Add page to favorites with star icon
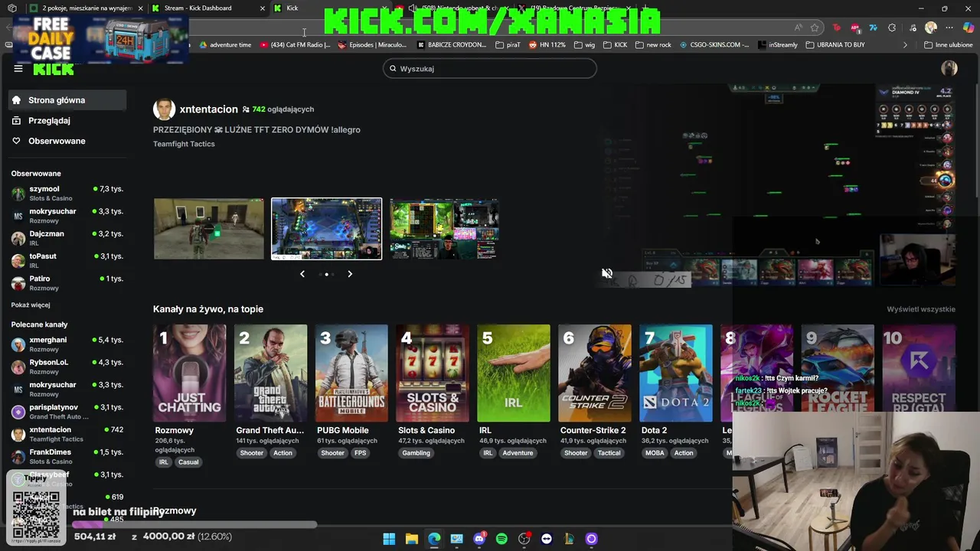Image resolution: width=980 pixels, height=551 pixels. coord(815,28)
